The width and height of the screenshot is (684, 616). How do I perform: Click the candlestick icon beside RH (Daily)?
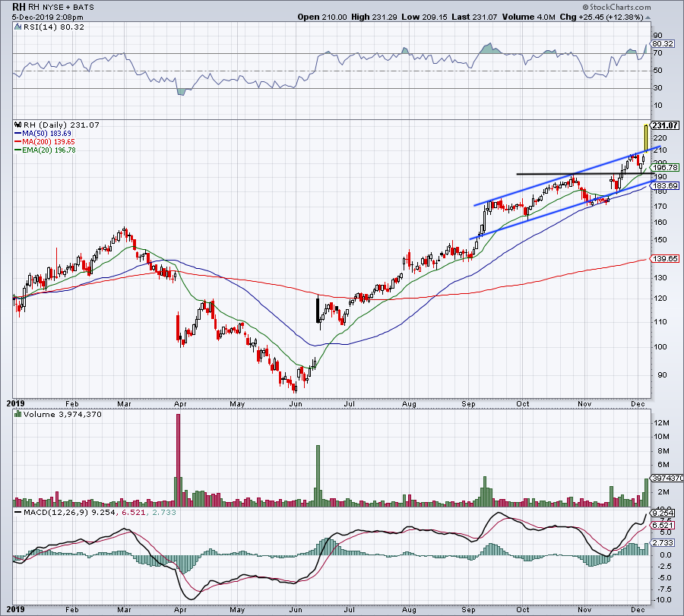click(18, 125)
